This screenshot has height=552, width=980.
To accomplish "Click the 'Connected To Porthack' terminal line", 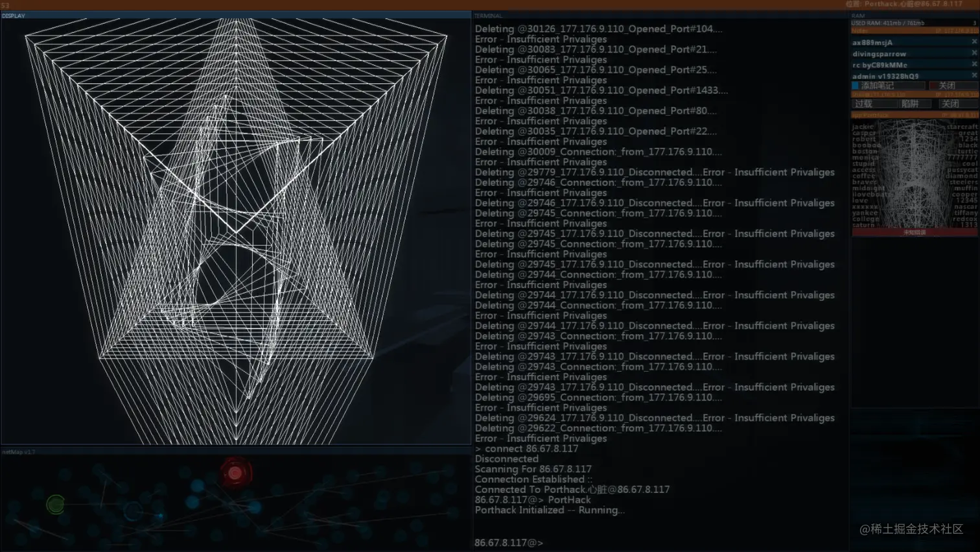I will 572,490.
